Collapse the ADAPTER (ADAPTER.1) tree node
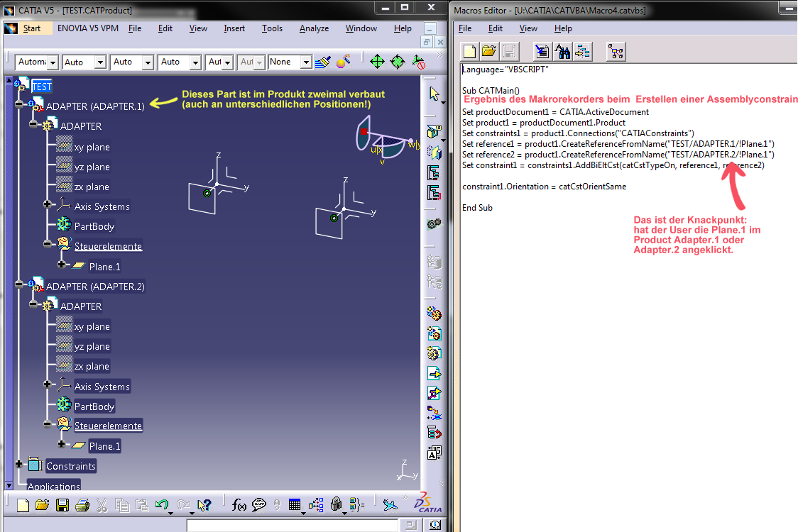798x532 pixels. point(19,104)
